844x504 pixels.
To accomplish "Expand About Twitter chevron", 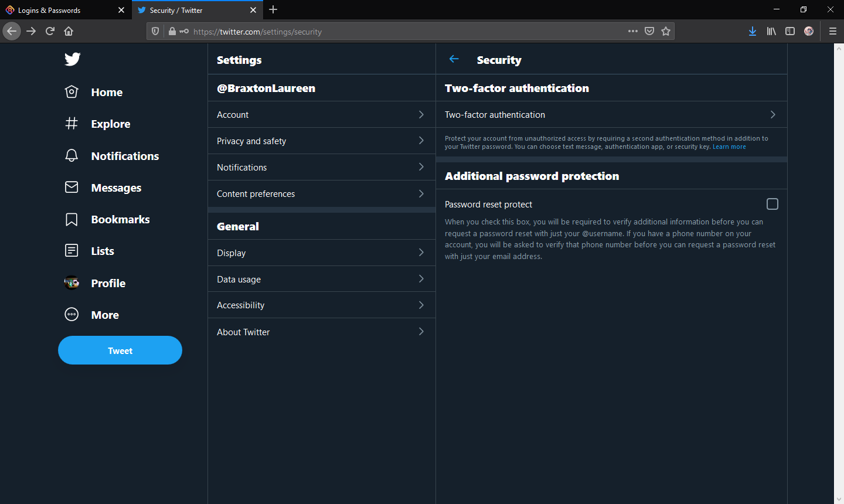I will pos(421,332).
